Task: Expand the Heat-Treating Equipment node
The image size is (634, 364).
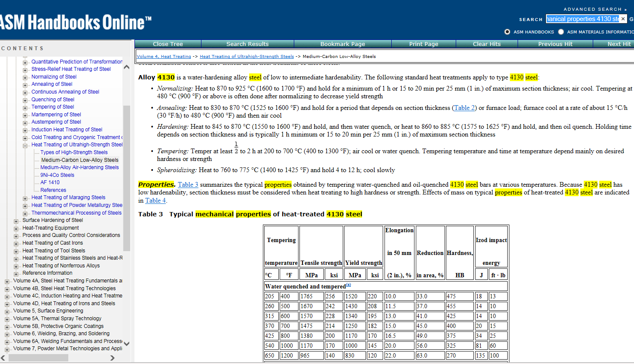Action: click(x=16, y=229)
